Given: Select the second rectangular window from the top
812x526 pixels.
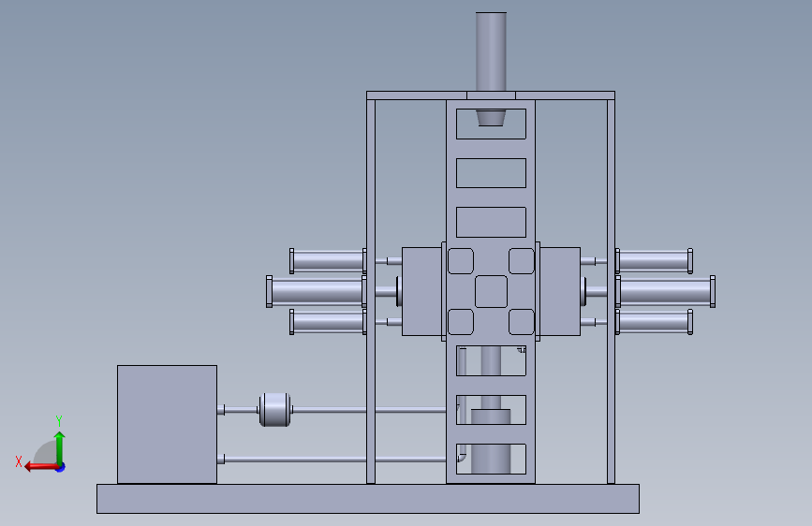Looking at the screenshot, I should pos(491,173).
